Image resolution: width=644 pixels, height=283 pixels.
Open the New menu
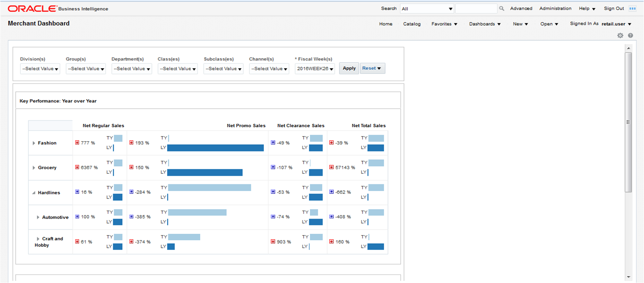[521, 24]
